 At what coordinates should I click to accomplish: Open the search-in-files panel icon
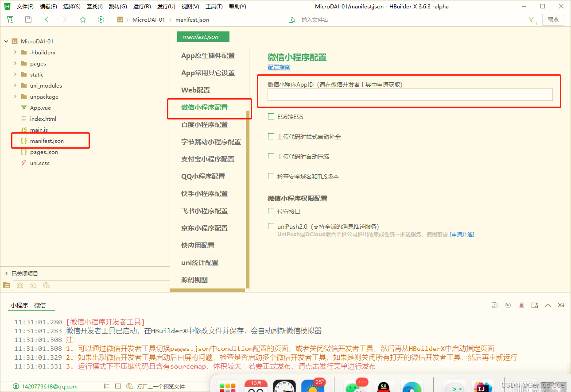[33, 285]
